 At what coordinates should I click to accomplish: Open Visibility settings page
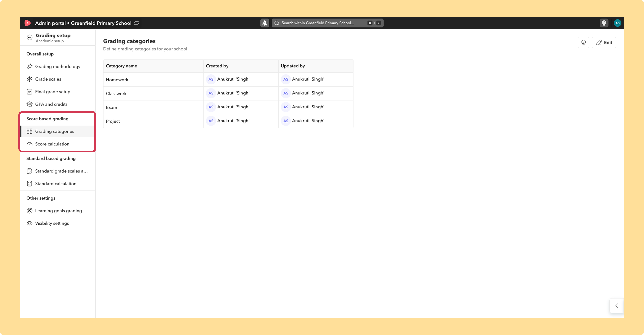[x=58, y=223]
